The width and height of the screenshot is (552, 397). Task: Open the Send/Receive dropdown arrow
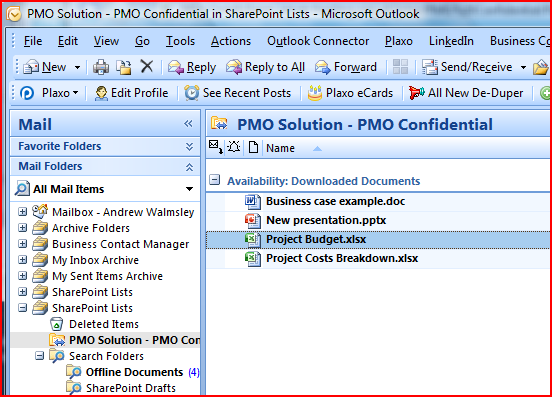point(523,67)
